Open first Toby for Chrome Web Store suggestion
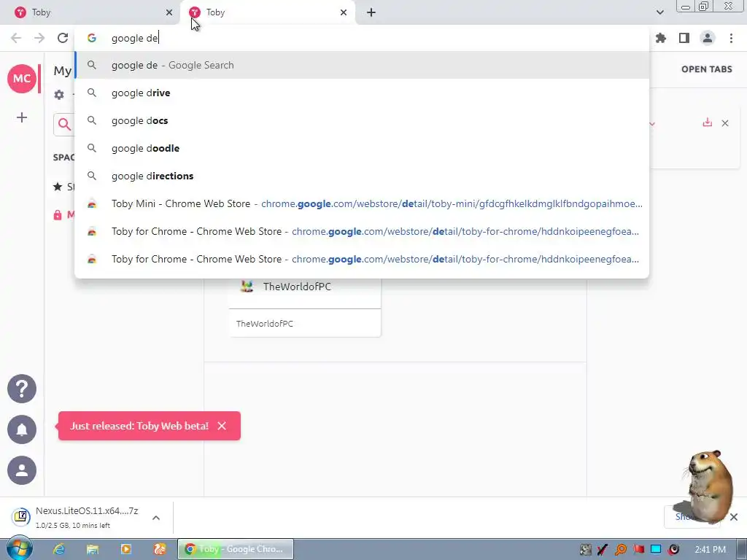 point(362,231)
